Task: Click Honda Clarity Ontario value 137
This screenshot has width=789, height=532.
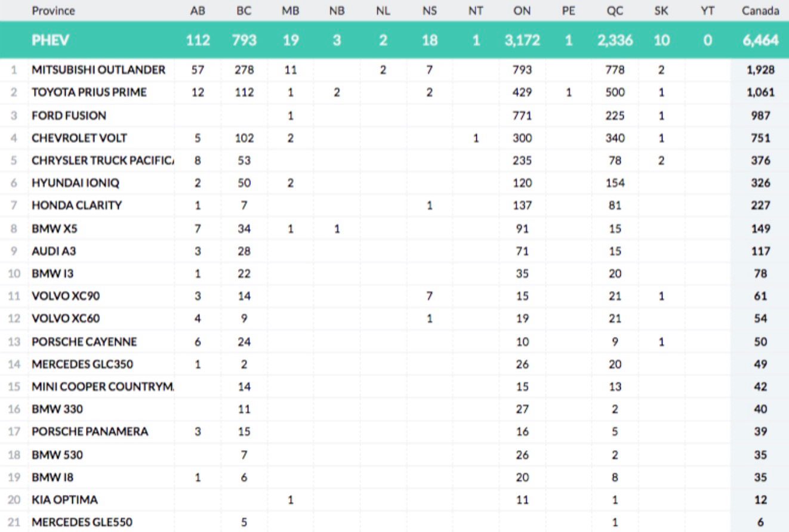Action: tap(522, 205)
